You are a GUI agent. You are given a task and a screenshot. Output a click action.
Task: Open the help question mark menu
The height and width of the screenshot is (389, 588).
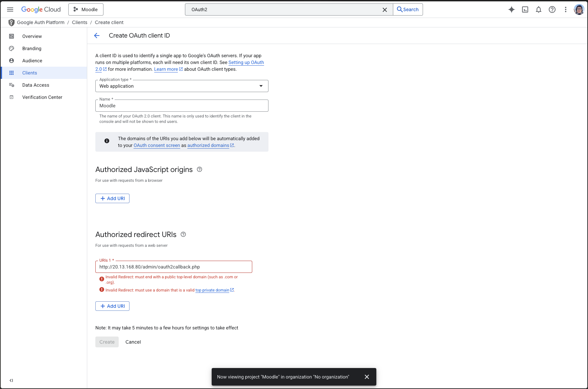click(x=552, y=9)
